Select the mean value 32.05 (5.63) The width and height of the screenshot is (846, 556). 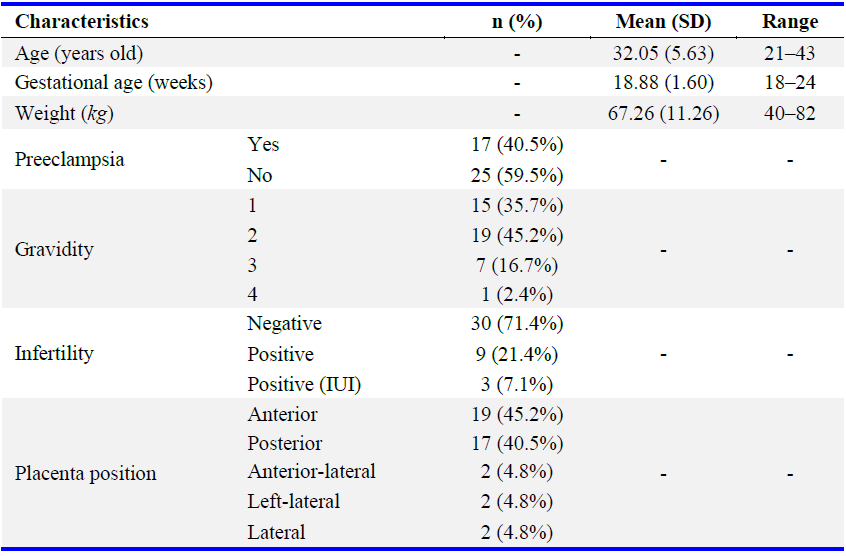pyautogui.click(x=665, y=53)
